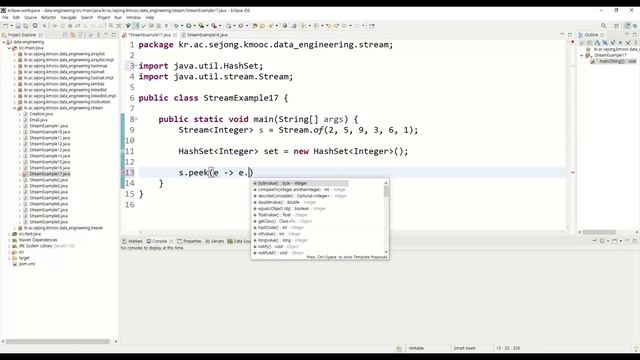The width and height of the screenshot is (640, 360).
Task: Click the Project Explorer horizontal scrollbar
Action: [57, 341]
